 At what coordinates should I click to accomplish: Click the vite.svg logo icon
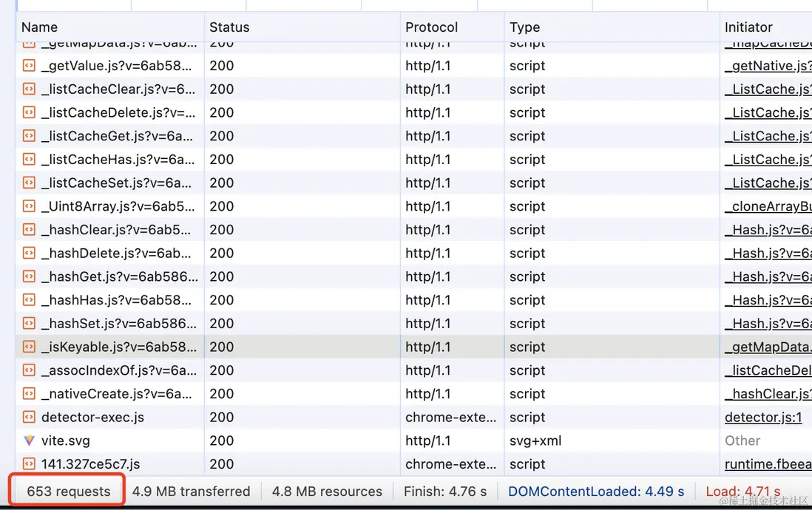click(29, 441)
